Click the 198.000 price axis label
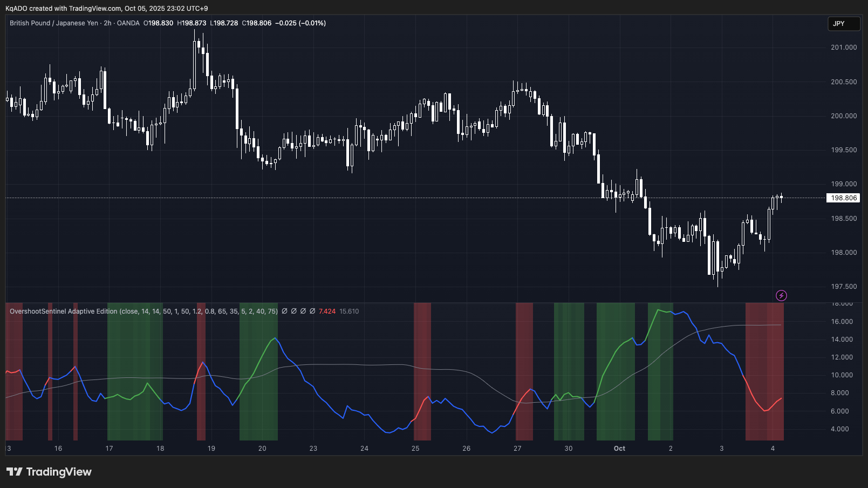 [x=844, y=253]
